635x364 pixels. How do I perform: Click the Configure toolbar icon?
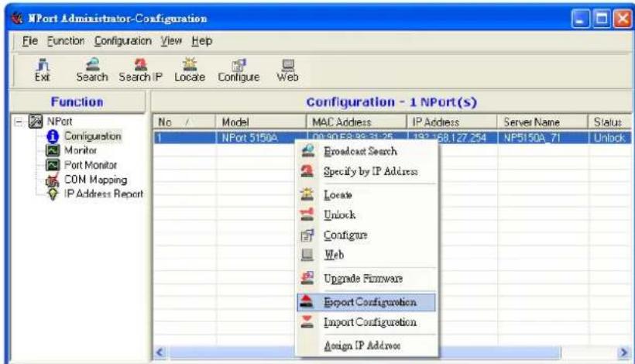(x=239, y=65)
